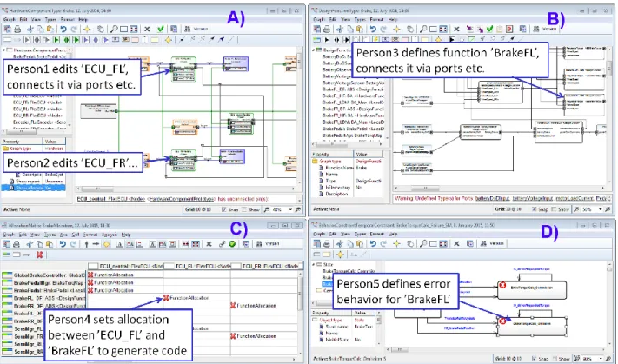618x364 pixels.
Task: Collapse HardwareComponentPrototype tree root in window A
Action: click(x=4, y=50)
